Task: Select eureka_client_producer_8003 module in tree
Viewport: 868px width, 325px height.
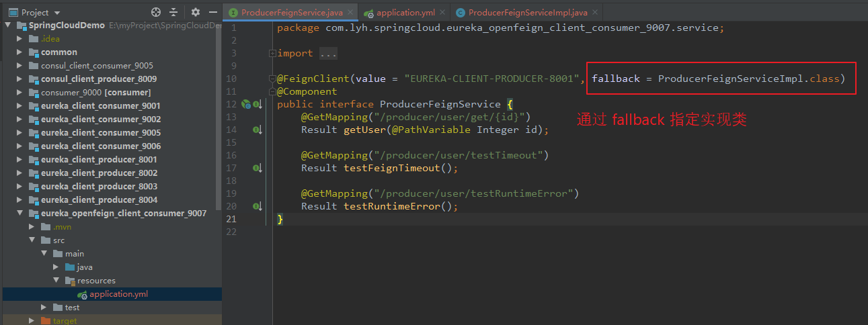Action: (99, 186)
